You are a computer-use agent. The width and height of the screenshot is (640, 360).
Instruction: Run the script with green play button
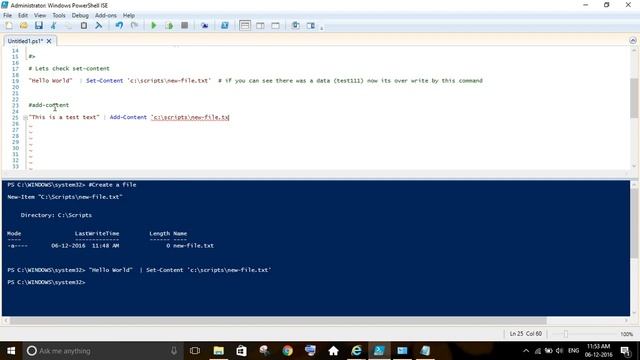pos(154,26)
